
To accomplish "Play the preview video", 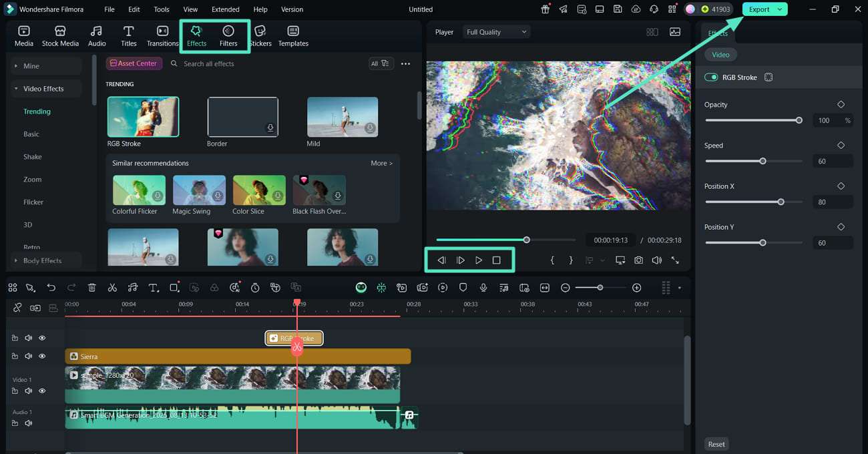I will [479, 260].
